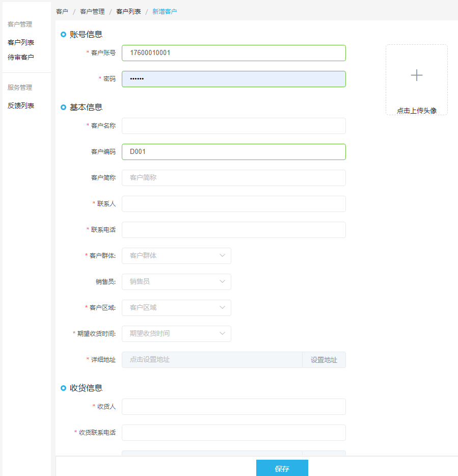The height and width of the screenshot is (476, 458).
Task: Open 反馈列表 in the sidebar
Action: pyautogui.click(x=21, y=105)
